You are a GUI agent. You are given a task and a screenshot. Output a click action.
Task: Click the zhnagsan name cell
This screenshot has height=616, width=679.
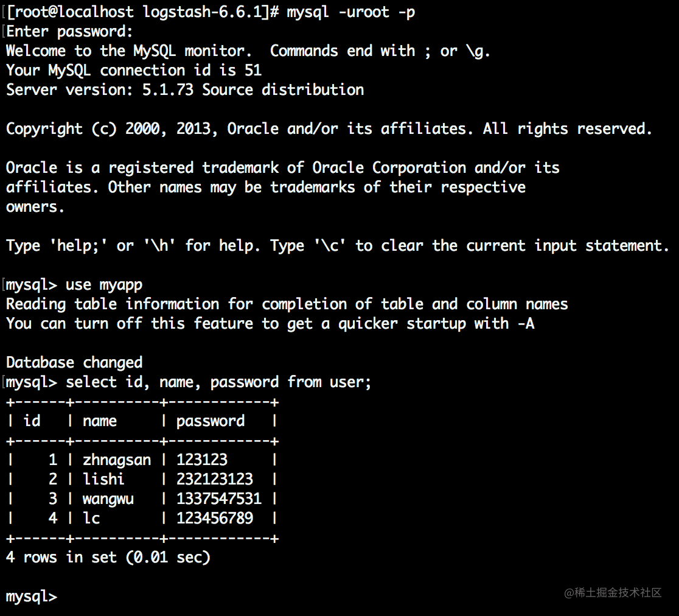point(117,460)
